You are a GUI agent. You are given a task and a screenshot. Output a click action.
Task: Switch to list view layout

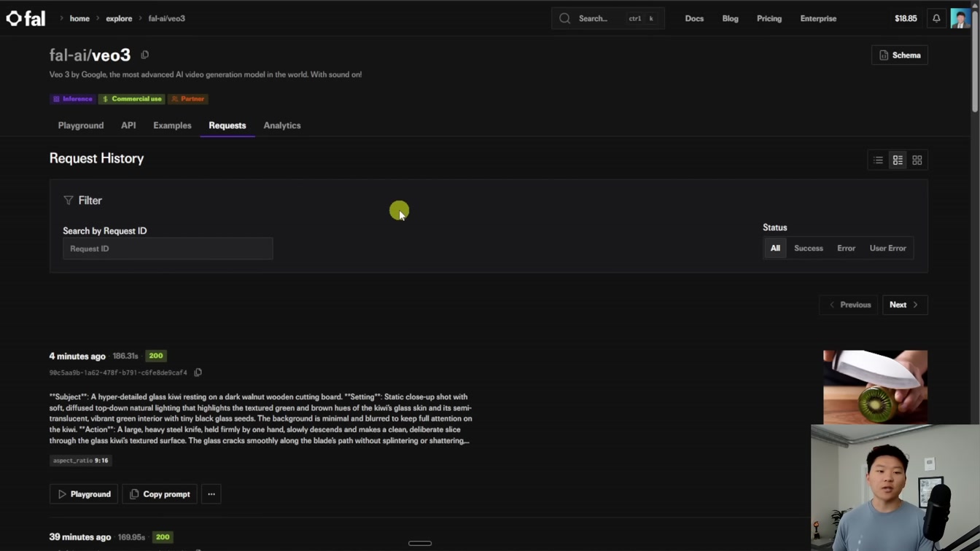click(x=878, y=160)
